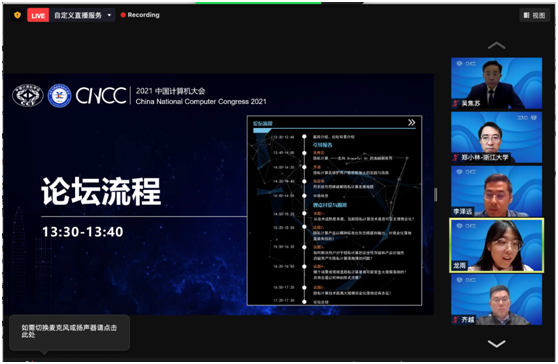
Task: Click the 如需切换麦克风或扬声器 tooltip
Action: coord(69,332)
